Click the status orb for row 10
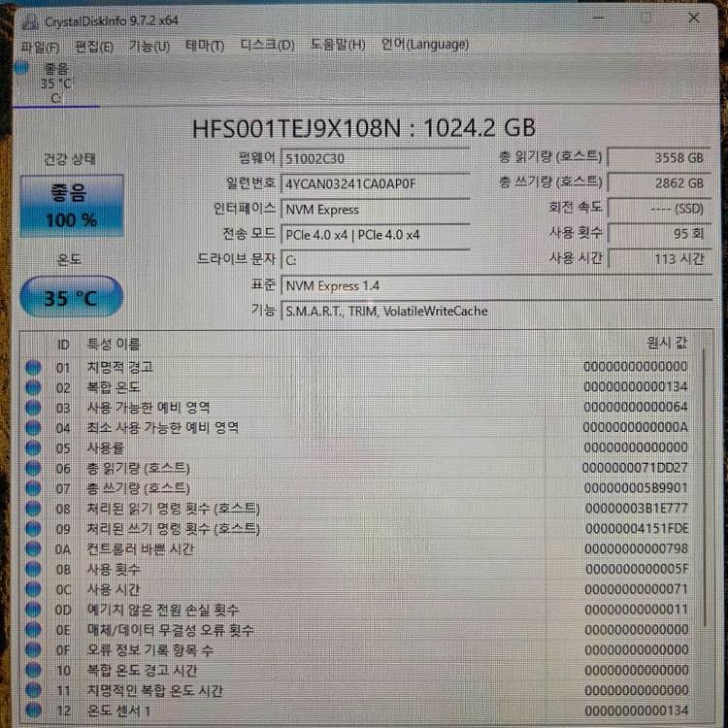Screen dimensions: 728x728 (33, 671)
